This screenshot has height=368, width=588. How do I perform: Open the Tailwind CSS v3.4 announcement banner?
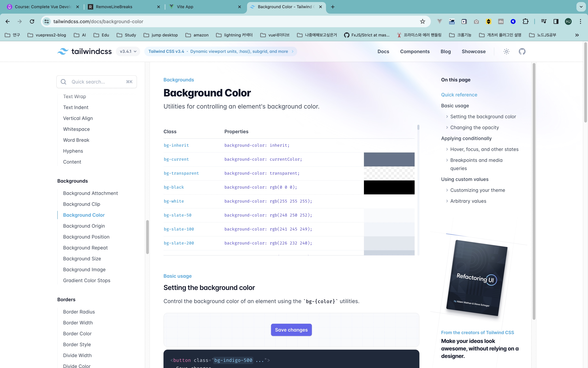coord(221,51)
